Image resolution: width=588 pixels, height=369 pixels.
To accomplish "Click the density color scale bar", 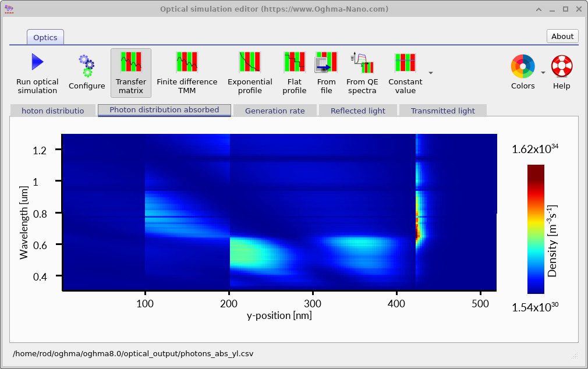I will pos(536,229).
